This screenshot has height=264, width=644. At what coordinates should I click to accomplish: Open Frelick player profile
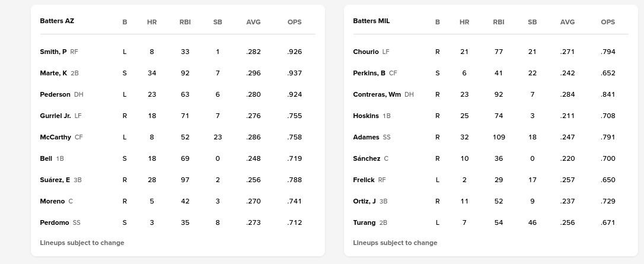[x=364, y=180]
